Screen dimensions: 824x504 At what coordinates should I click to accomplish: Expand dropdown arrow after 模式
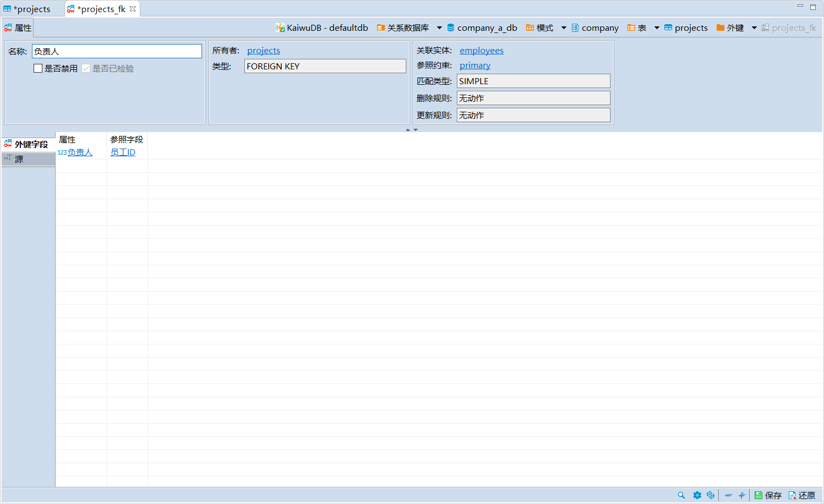[564, 28]
